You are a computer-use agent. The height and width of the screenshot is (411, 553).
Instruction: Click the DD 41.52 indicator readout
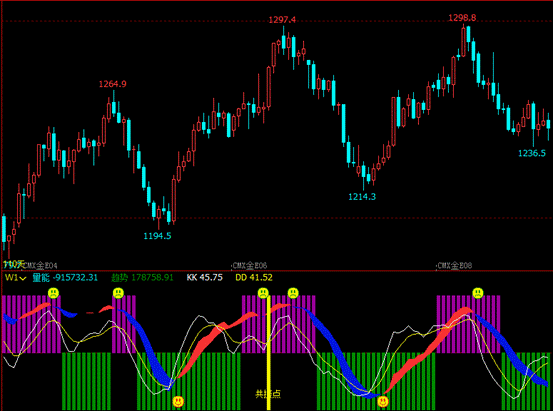(x=254, y=278)
